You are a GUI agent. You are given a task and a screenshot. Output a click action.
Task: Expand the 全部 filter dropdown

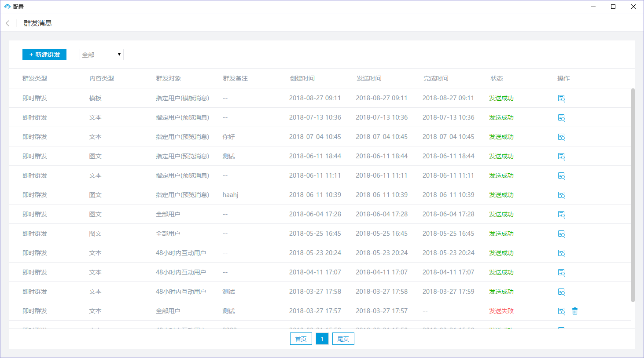click(101, 55)
